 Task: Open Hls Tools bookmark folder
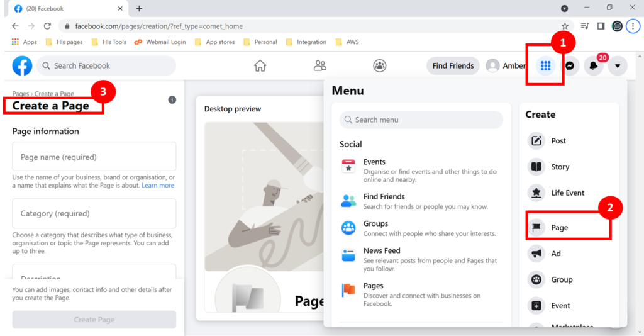[109, 42]
